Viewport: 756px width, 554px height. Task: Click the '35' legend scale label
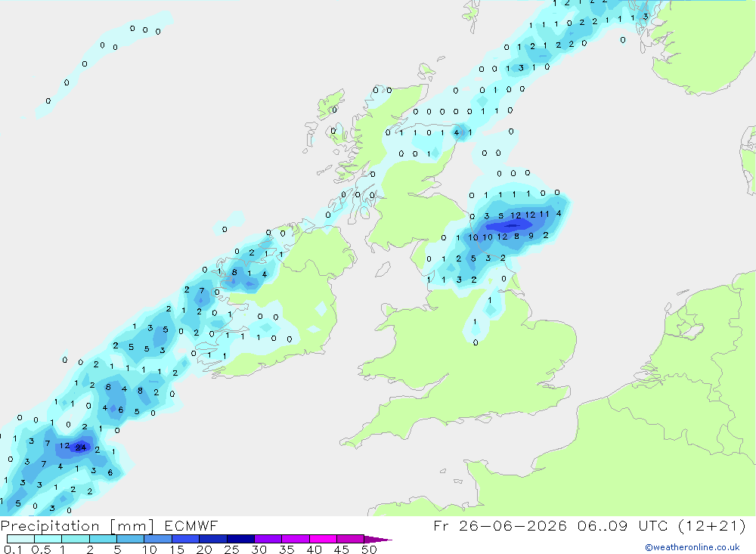pyautogui.click(x=287, y=549)
